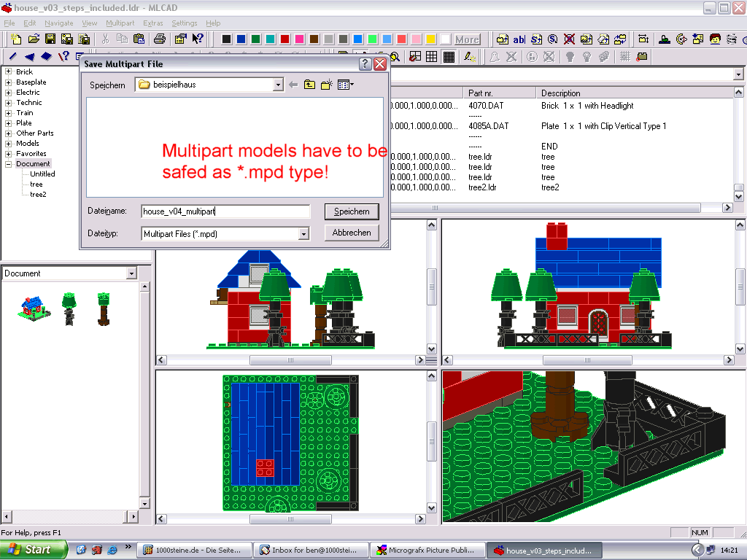Click the Abbrechen button
Image resolution: width=747 pixels, height=560 pixels.
352,233
